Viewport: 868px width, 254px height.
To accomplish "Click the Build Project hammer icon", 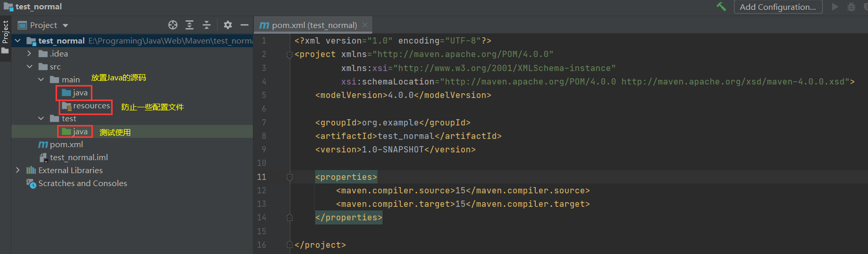I will 721,7.
